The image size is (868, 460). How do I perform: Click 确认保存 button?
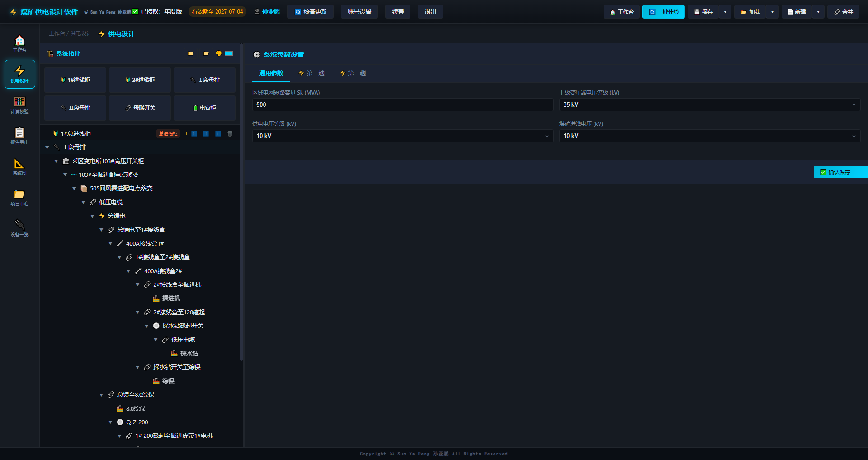point(840,172)
